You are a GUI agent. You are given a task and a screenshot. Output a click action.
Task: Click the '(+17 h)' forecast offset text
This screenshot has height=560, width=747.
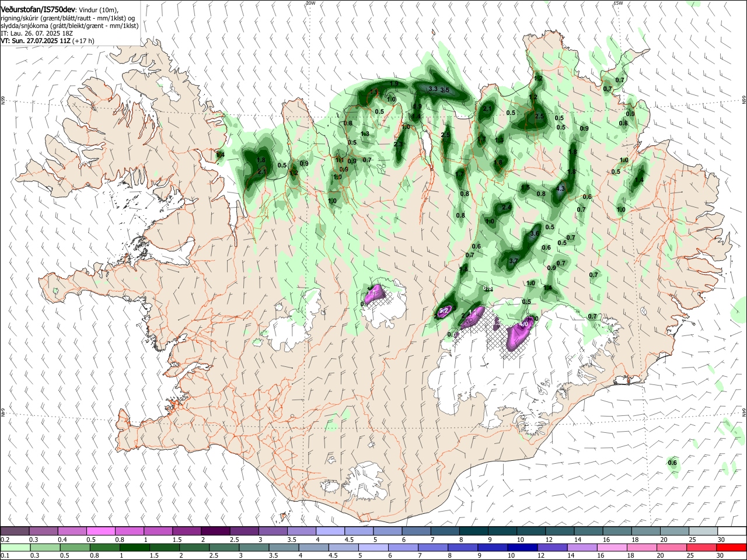[83, 41]
